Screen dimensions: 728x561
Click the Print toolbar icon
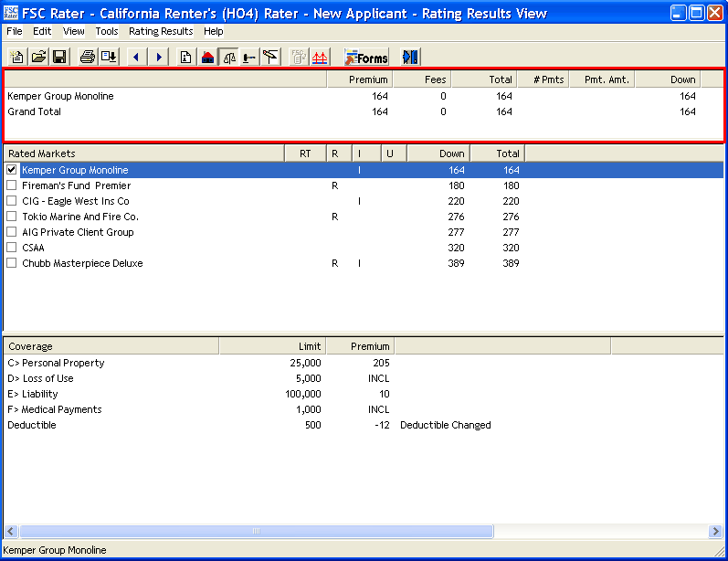click(x=88, y=58)
